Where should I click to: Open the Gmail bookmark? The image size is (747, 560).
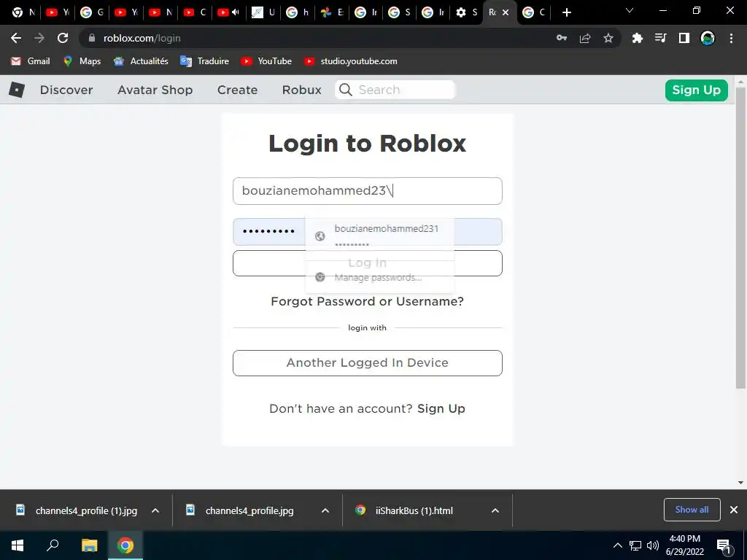(x=31, y=61)
